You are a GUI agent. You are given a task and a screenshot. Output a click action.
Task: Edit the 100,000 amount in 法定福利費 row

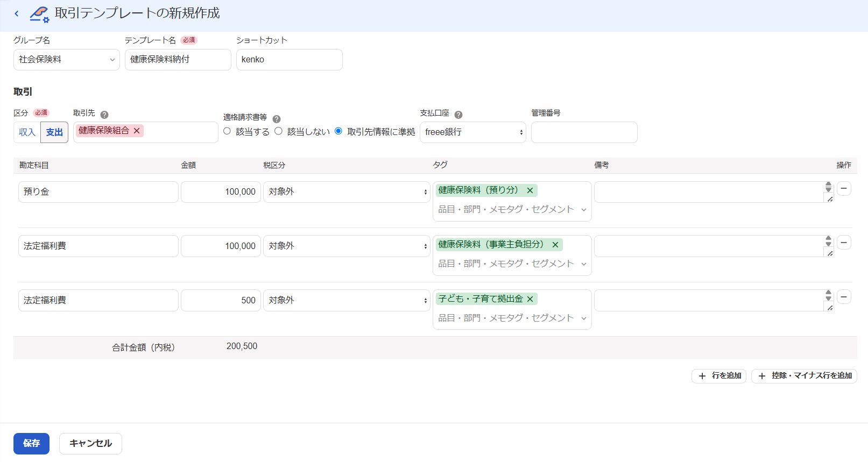(x=221, y=246)
